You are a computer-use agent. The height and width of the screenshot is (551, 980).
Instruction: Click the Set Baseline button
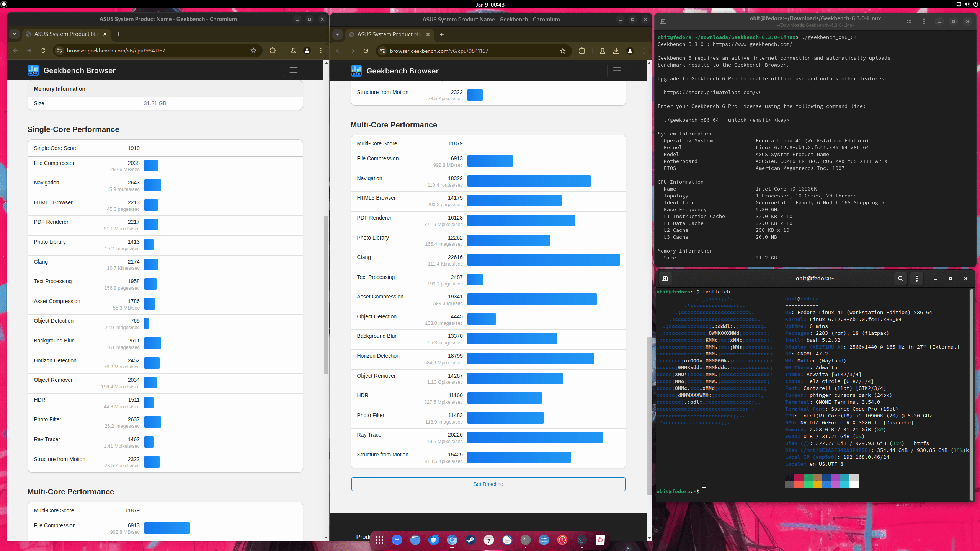(x=488, y=484)
